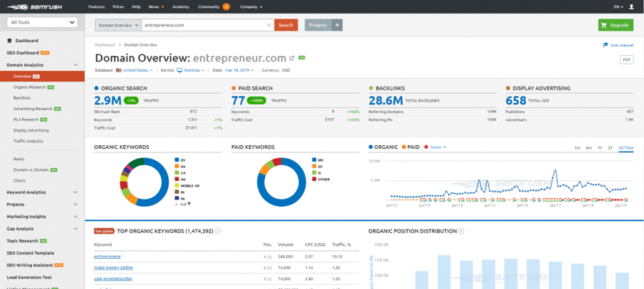Click the blue segment of Organic Keywords donut

(x=164, y=182)
